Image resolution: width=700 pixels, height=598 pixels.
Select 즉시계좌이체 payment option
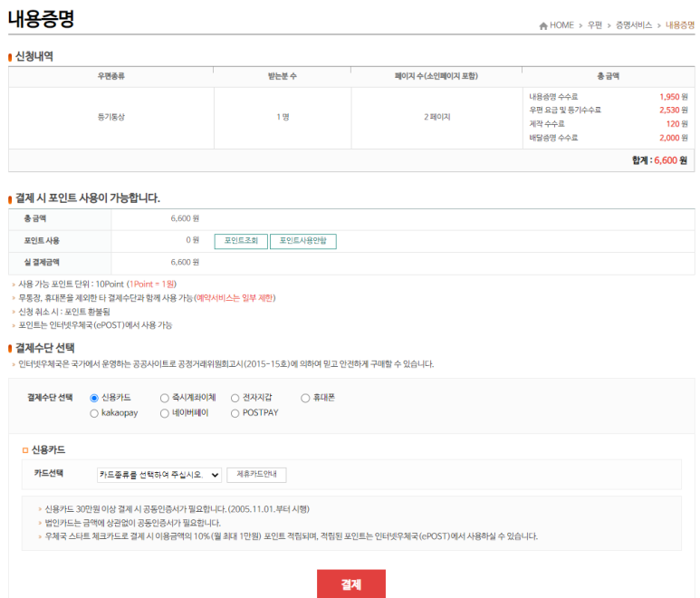[x=164, y=398]
